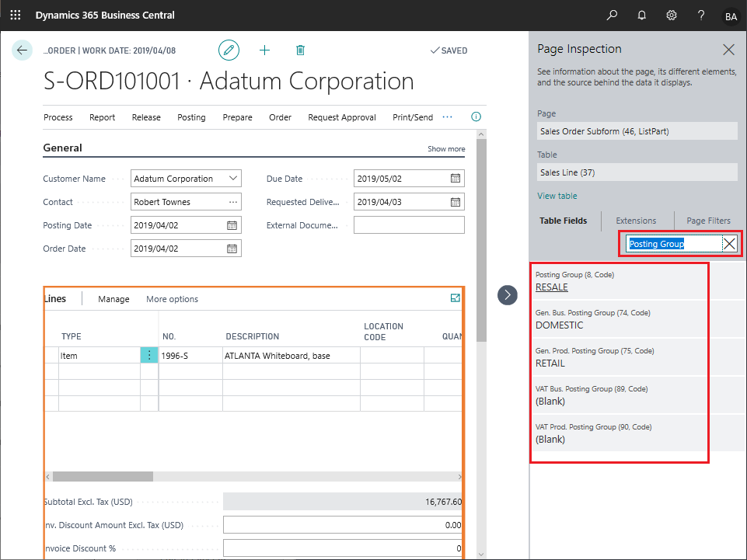
Task: Switch to Table Fields tab
Action: 563,221
